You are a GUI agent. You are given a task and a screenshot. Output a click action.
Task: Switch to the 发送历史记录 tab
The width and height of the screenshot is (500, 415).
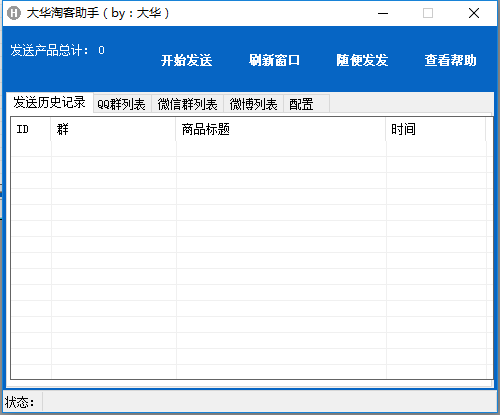[49, 103]
